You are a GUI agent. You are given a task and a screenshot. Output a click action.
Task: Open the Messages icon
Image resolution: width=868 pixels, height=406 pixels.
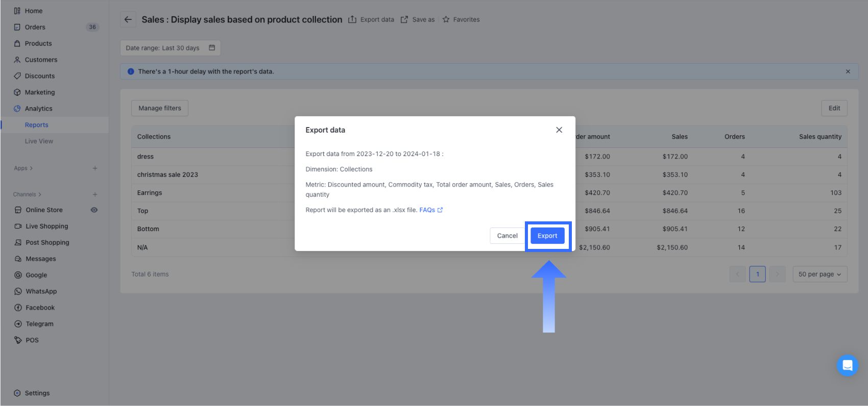pyautogui.click(x=18, y=259)
